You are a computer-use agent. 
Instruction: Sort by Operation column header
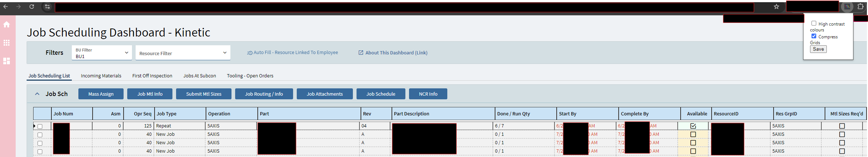[232, 114]
